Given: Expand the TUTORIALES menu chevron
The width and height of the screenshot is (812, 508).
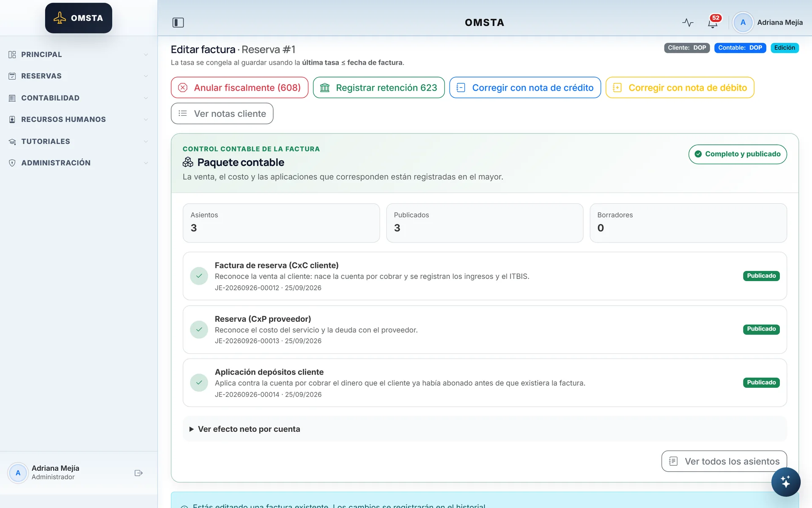Looking at the screenshot, I should (146, 141).
